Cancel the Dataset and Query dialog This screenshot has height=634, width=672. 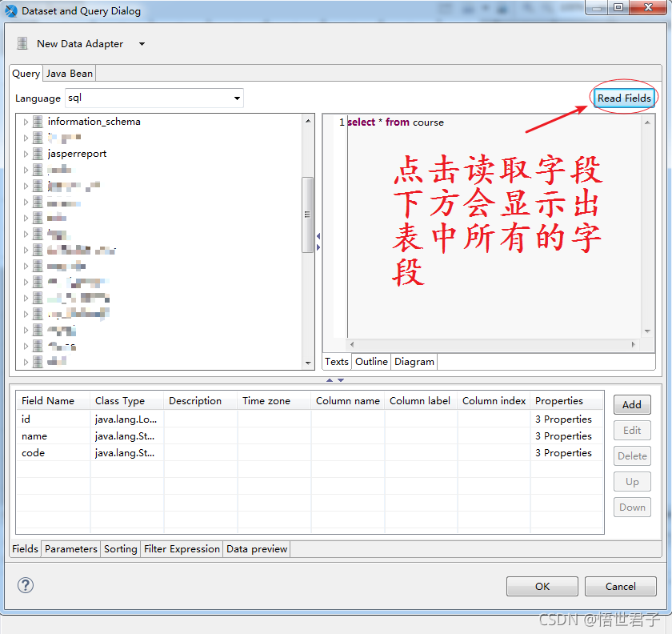click(x=620, y=587)
